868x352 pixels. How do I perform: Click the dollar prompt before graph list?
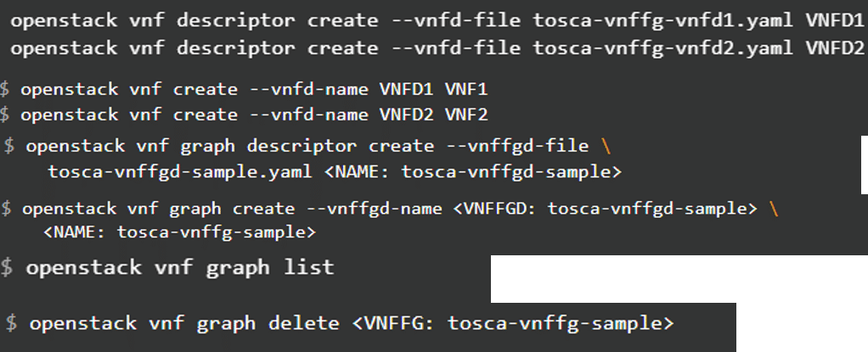point(7,268)
